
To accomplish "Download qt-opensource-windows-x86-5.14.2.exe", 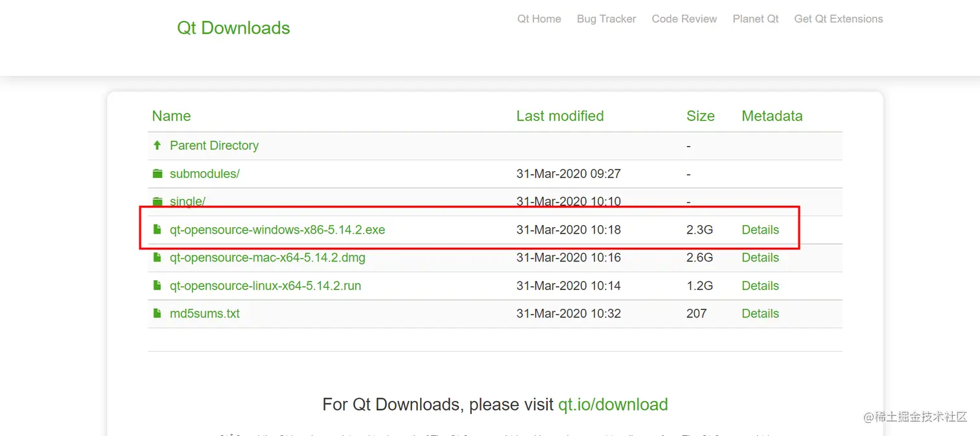I will [x=277, y=230].
